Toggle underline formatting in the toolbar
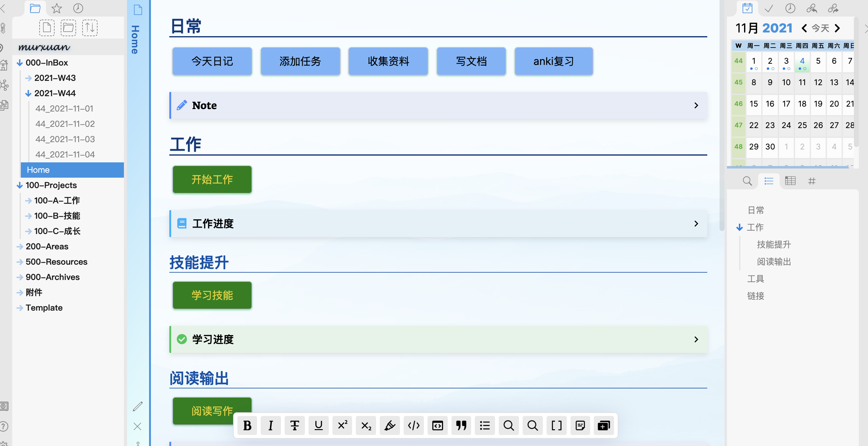The image size is (868, 446). 318,425
